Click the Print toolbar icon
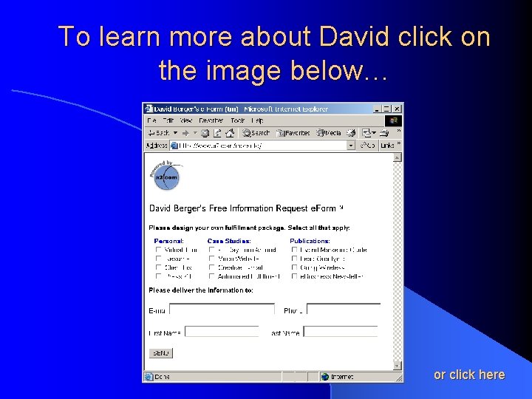This screenshot has width=532, height=399. click(x=384, y=133)
